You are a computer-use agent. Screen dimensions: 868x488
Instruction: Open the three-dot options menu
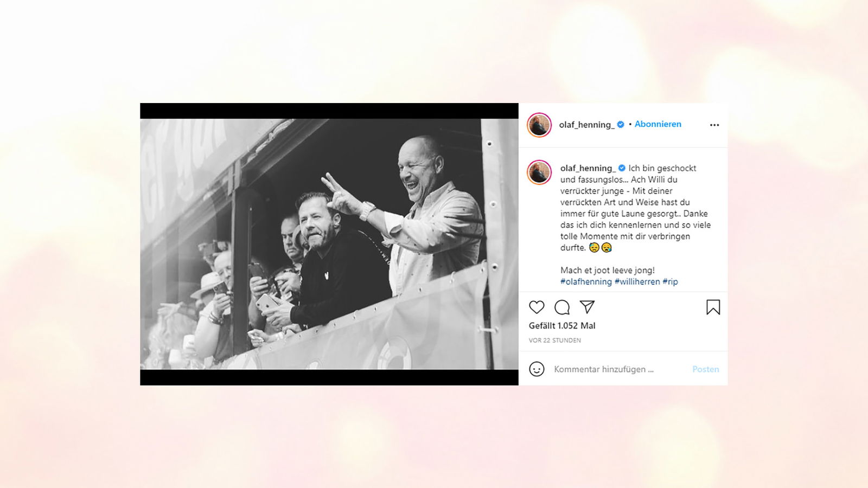pyautogui.click(x=714, y=125)
